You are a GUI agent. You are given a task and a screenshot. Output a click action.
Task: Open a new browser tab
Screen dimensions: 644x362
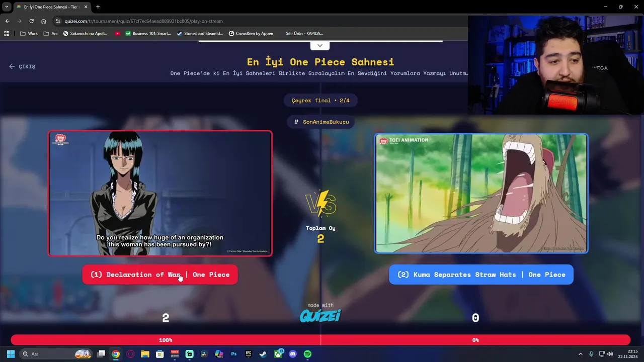[98, 7]
